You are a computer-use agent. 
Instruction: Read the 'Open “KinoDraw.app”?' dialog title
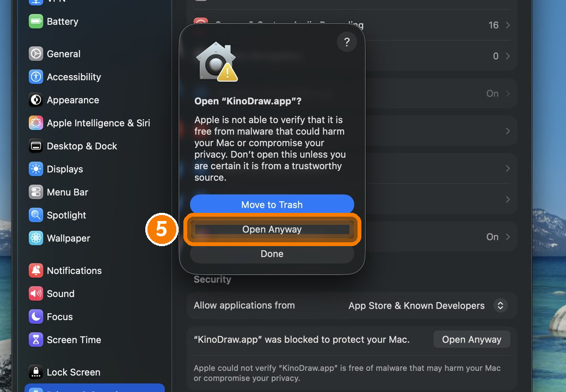(248, 101)
